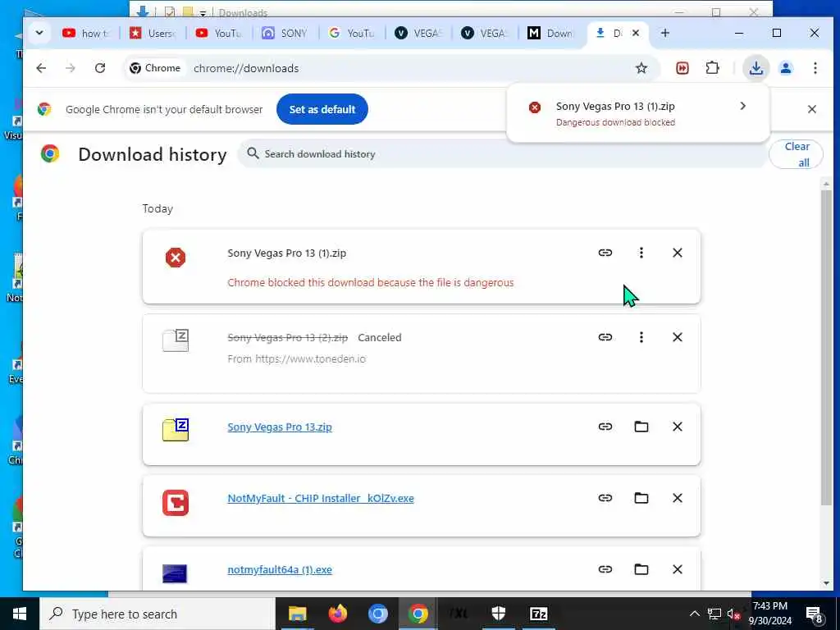Open more actions for Sony Vegas Pro 13 (1).zip
The height and width of the screenshot is (630, 840).
(641, 253)
